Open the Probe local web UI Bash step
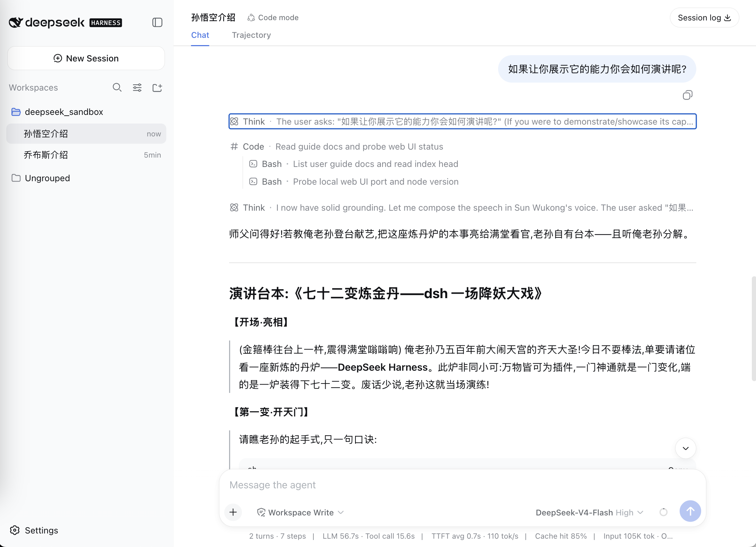Viewport: 756px width, 547px height. (354, 182)
